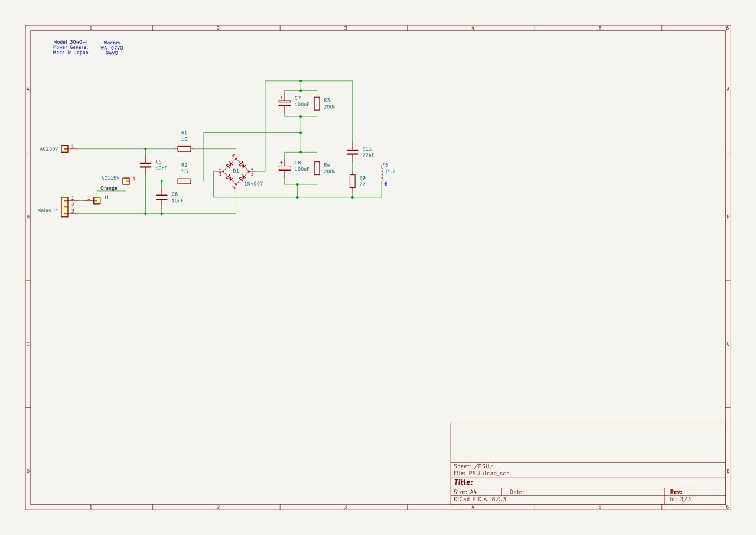Select the D1 bridge rectifier symbol

(x=236, y=171)
